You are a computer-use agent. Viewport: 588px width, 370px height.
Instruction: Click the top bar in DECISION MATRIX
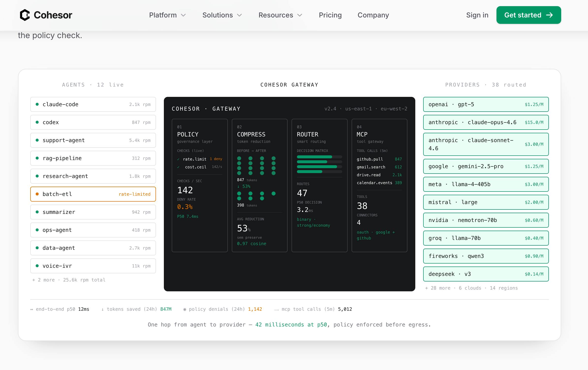point(319,157)
